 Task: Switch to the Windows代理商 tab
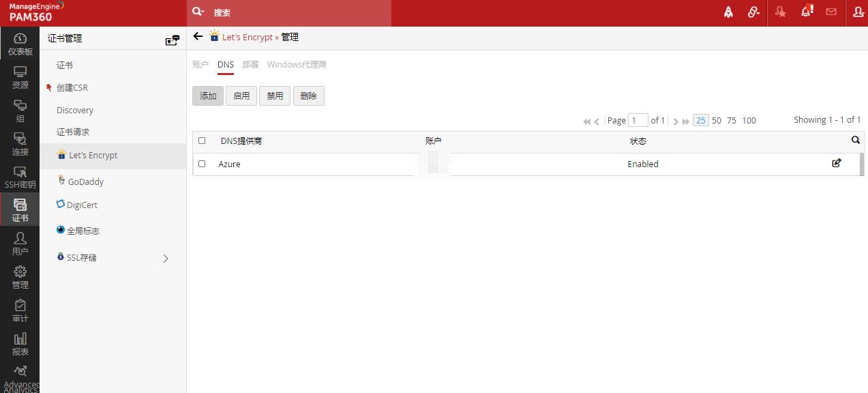(x=297, y=65)
